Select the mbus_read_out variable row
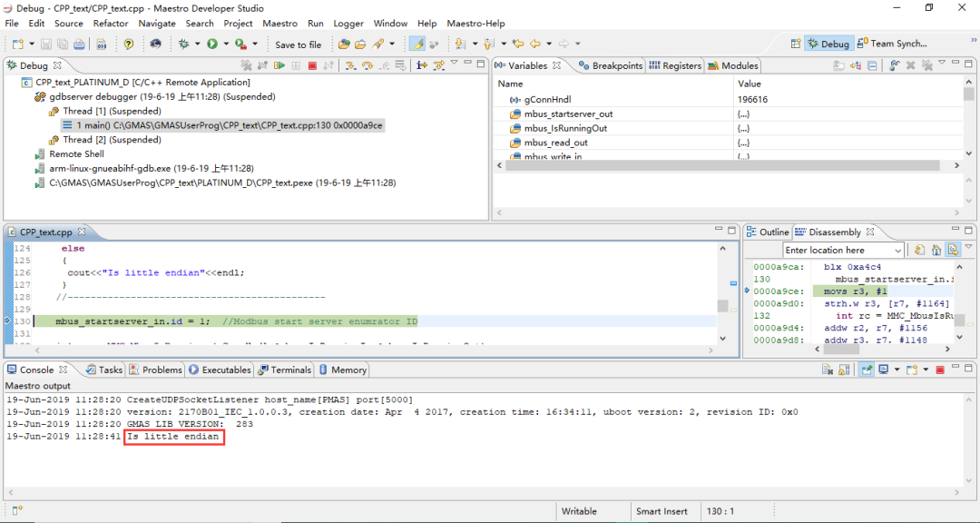 728,143
